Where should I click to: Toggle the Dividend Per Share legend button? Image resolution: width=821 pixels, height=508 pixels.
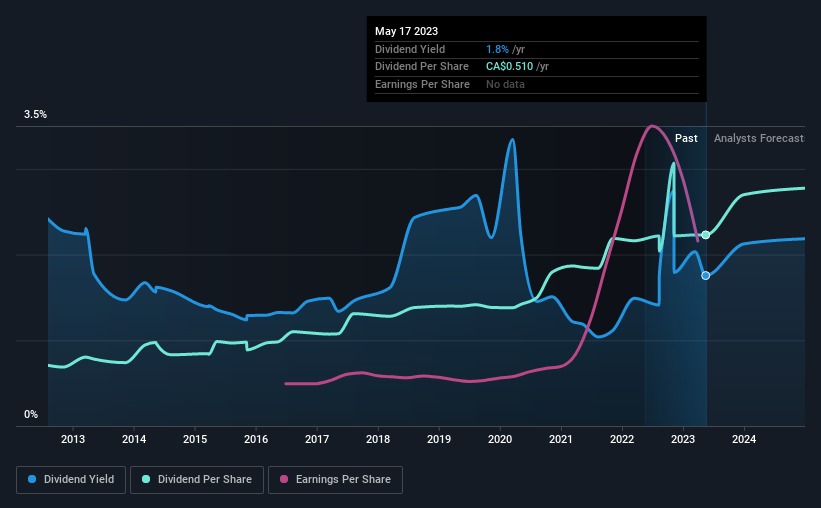point(197,480)
